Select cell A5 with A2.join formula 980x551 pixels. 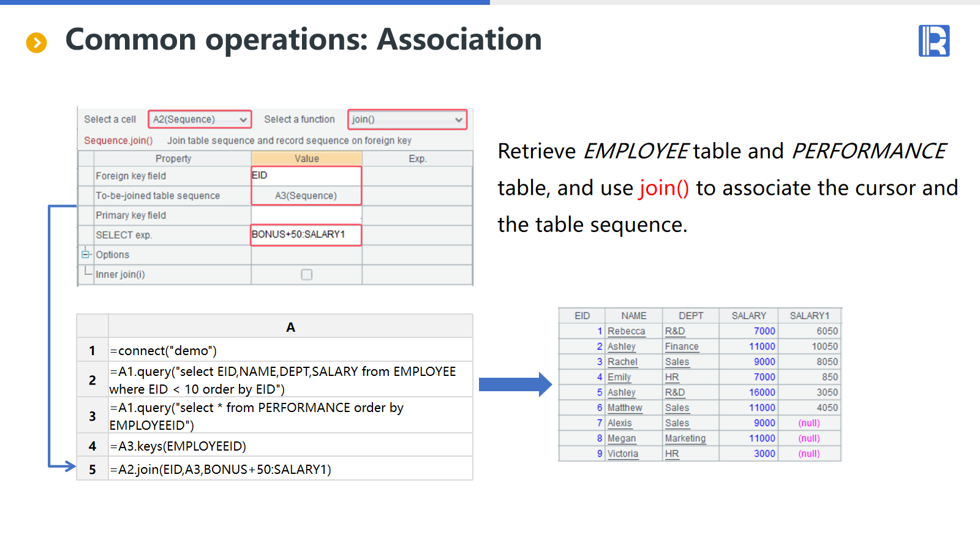[x=290, y=470]
